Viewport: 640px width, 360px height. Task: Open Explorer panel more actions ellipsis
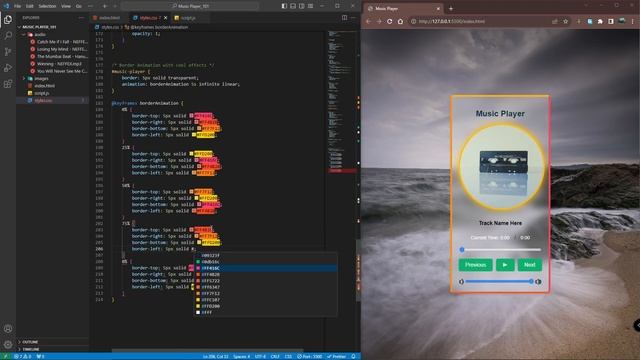point(81,18)
